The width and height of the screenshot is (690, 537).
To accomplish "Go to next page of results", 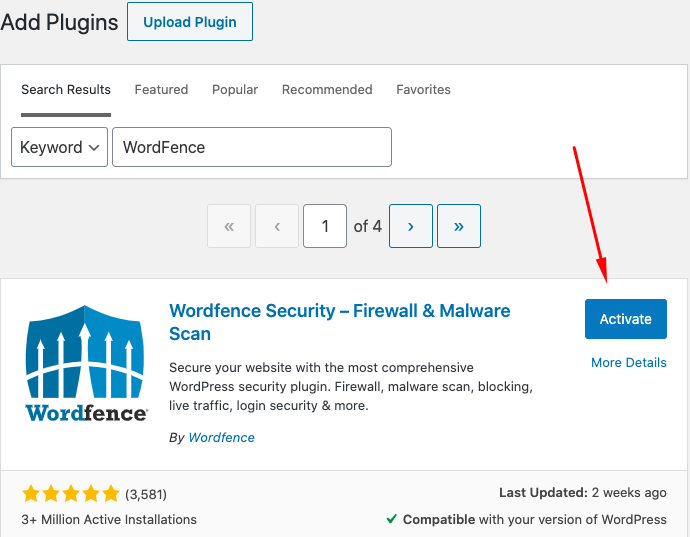I will pyautogui.click(x=411, y=226).
